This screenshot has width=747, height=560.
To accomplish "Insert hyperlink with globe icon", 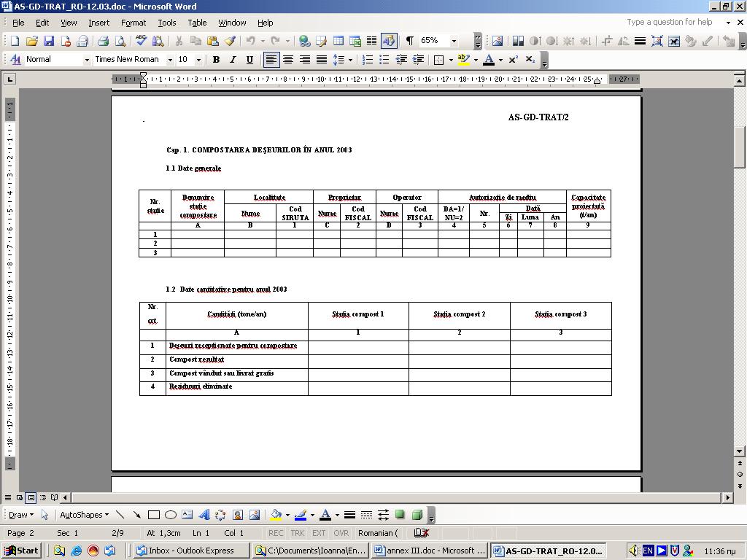I will click(304, 41).
